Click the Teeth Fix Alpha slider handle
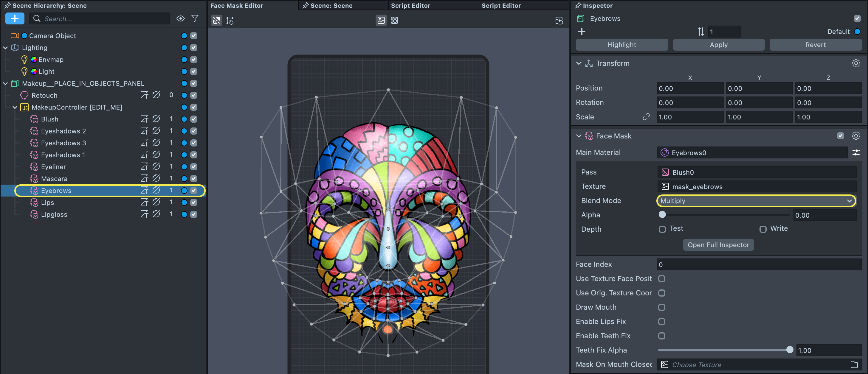 [x=790, y=350]
